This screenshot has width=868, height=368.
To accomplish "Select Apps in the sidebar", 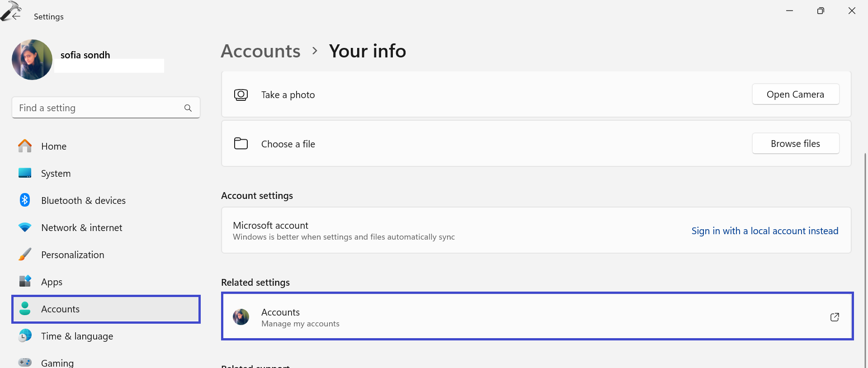I will point(52,282).
